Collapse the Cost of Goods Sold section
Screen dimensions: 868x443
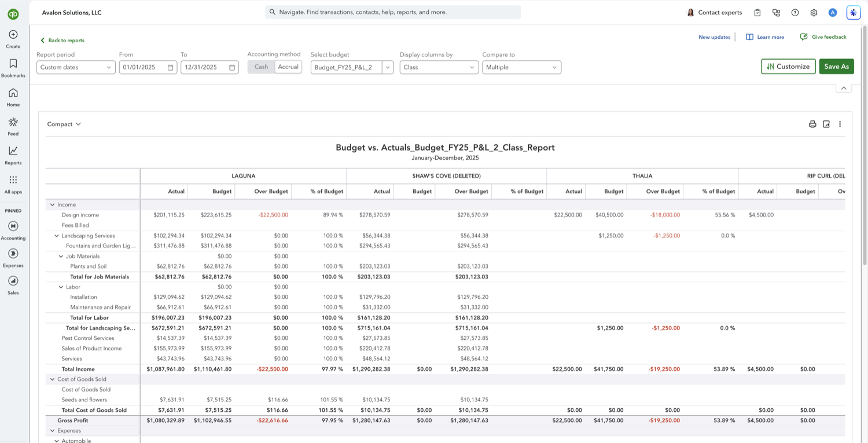tap(52, 379)
